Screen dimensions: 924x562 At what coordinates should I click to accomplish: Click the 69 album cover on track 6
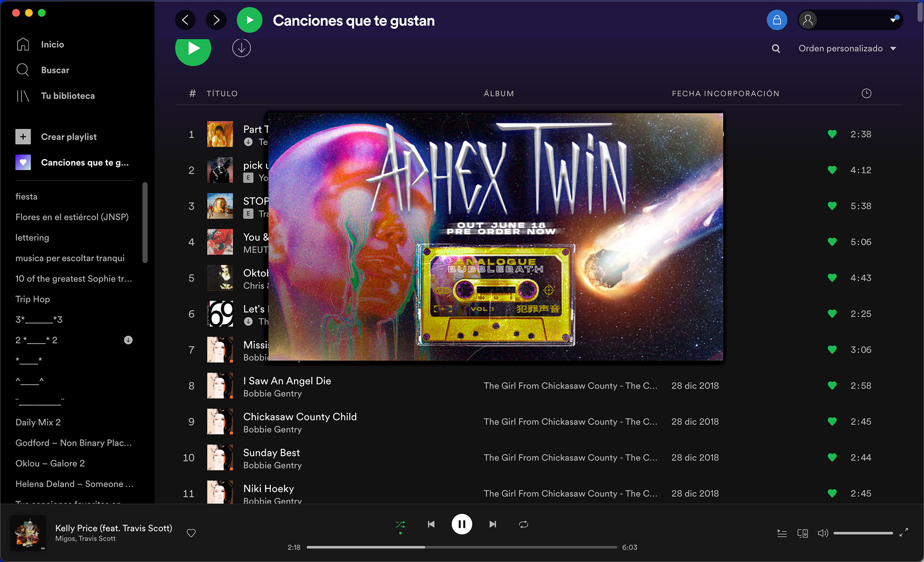tap(220, 314)
